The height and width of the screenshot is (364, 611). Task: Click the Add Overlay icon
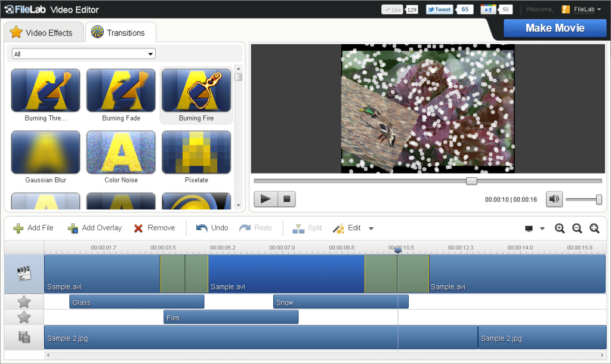73,229
